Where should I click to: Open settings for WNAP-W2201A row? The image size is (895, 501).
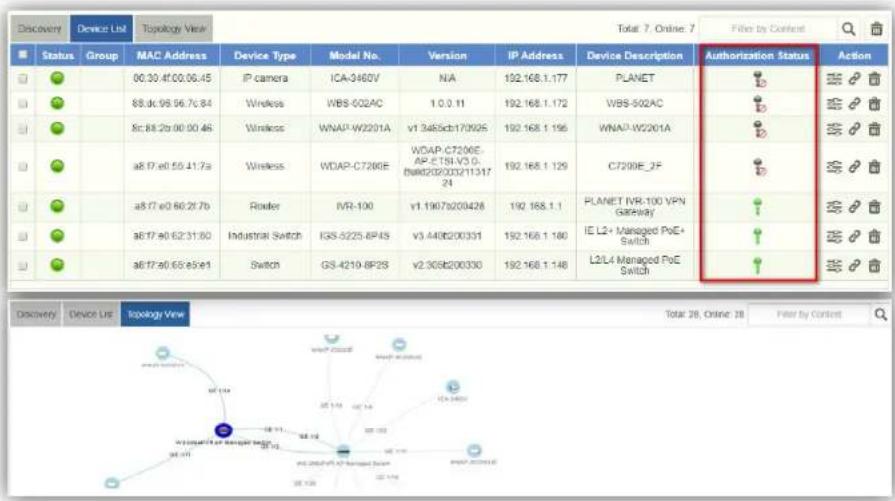pos(834,129)
